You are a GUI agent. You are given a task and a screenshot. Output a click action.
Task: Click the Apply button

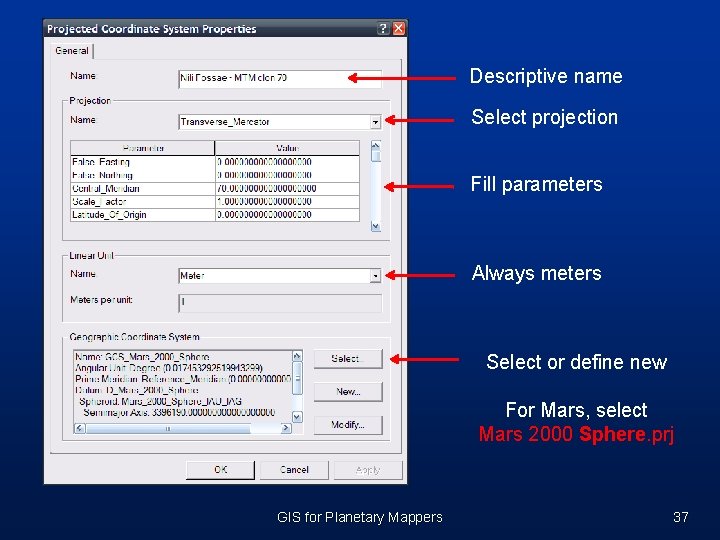368,470
